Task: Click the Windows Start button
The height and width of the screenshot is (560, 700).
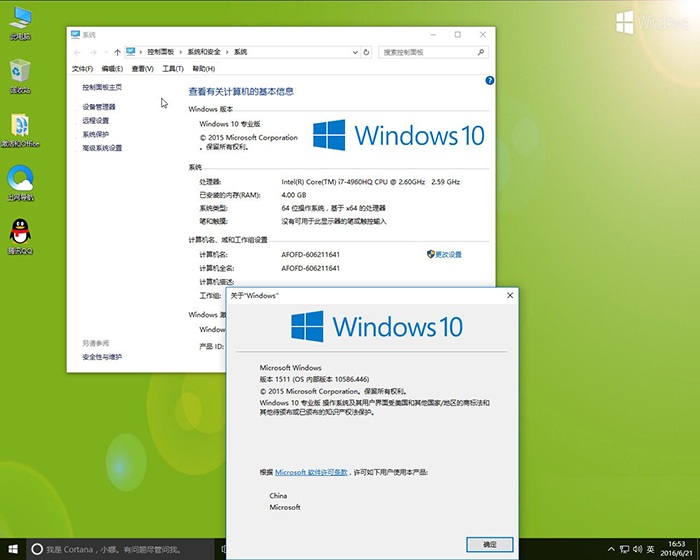Action: click(12, 549)
